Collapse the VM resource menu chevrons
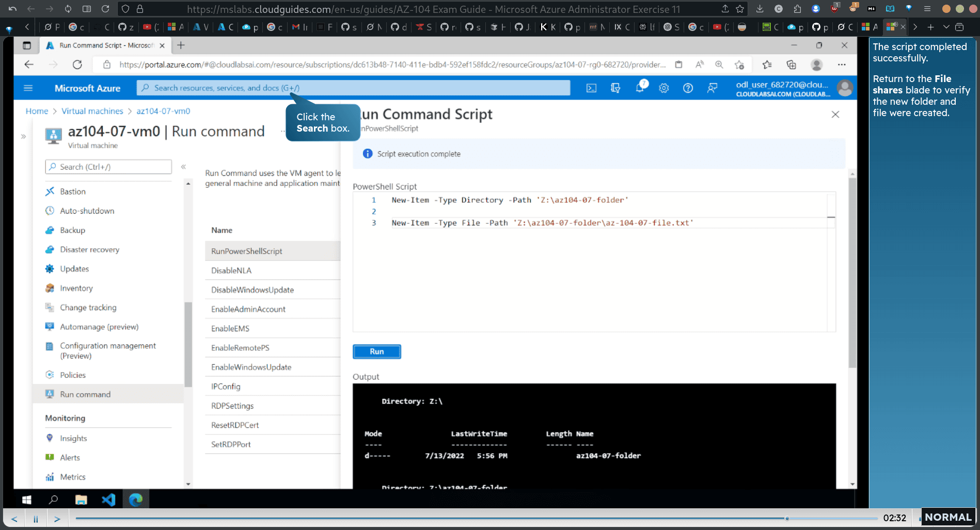980x530 pixels. tap(183, 167)
